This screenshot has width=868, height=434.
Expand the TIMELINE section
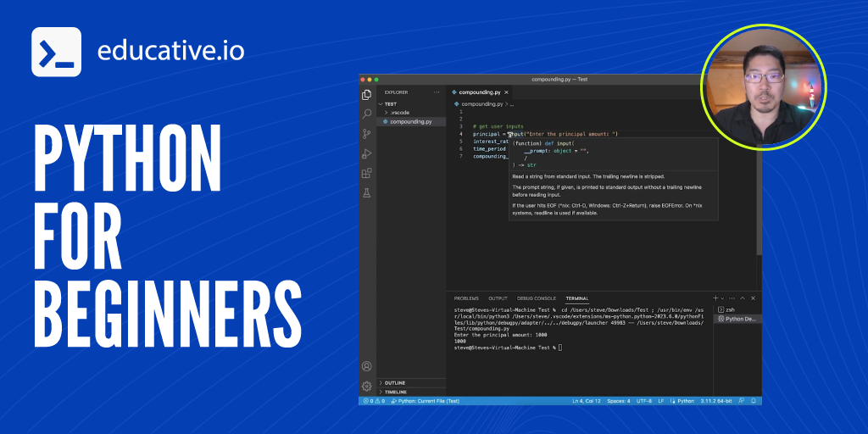click(396, 392)
